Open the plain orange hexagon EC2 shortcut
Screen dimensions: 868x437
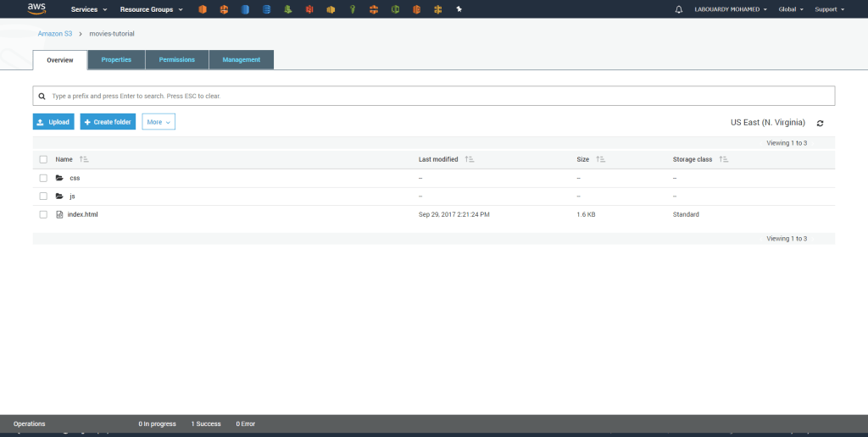(203, 9)
